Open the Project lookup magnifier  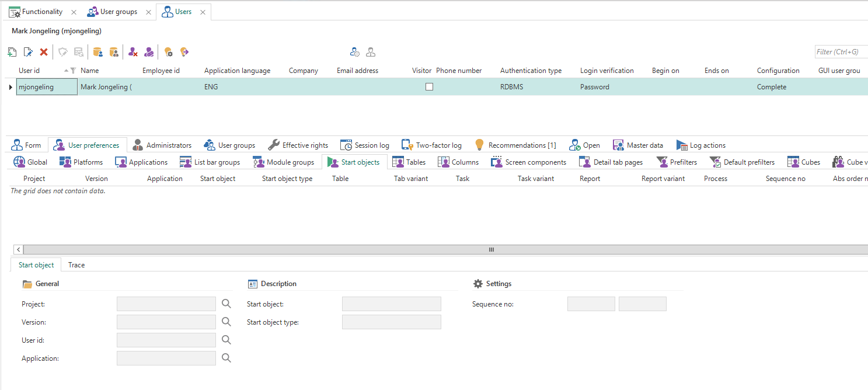(x=226, y=304)
